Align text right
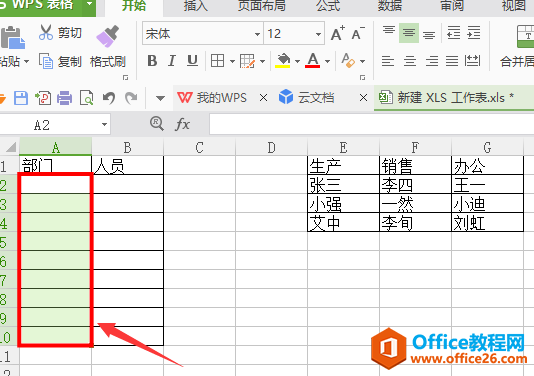 pyautogui.click(x=431, y=61)
